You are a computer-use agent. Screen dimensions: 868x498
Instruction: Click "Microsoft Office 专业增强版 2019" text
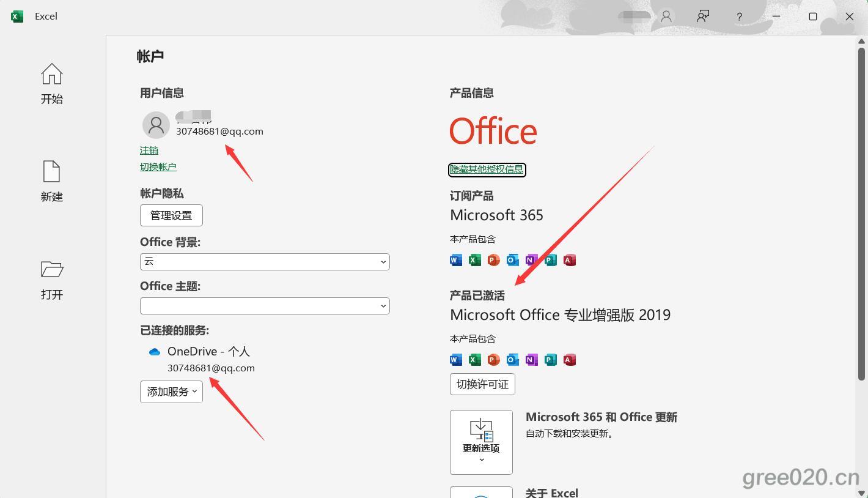(561, 315)
